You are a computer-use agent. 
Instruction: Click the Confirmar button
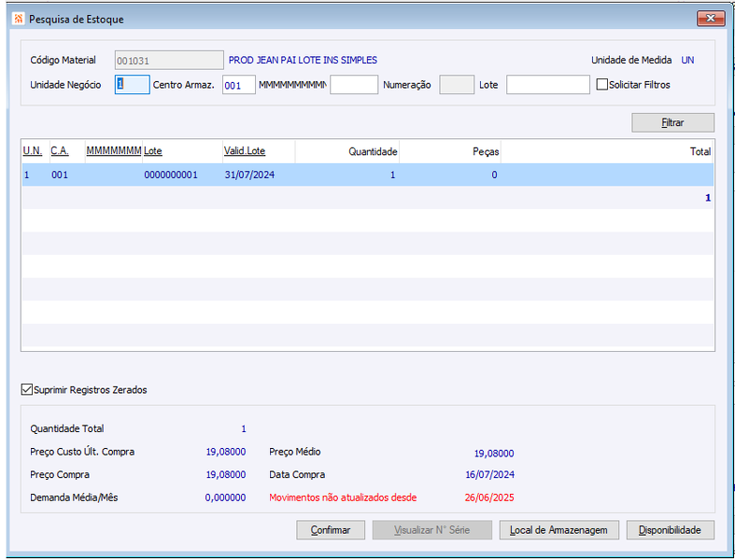pos(331,530)
